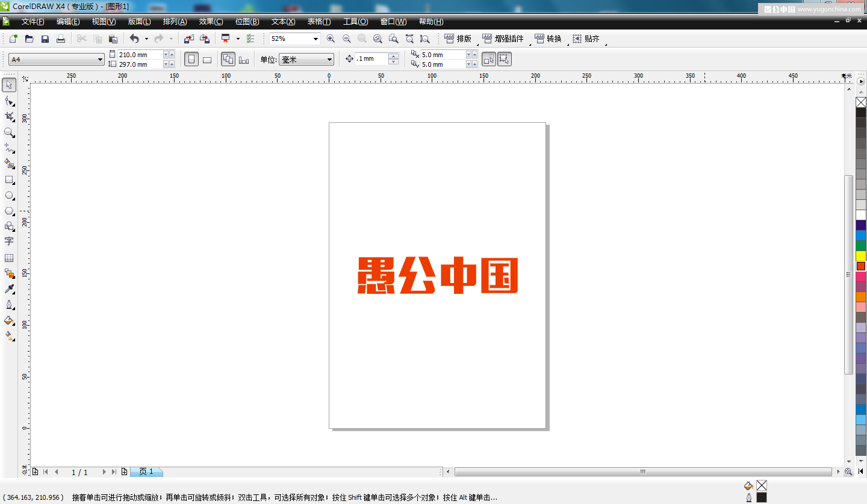
Task: Open the Options checklist icon
Action: 250,39
